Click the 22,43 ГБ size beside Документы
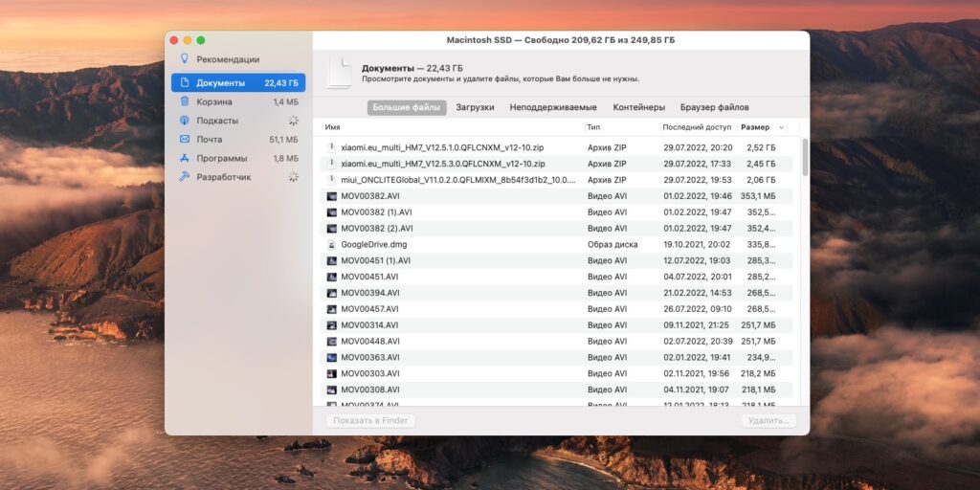Viewport: 980px width, 490px height. point(281,83)
